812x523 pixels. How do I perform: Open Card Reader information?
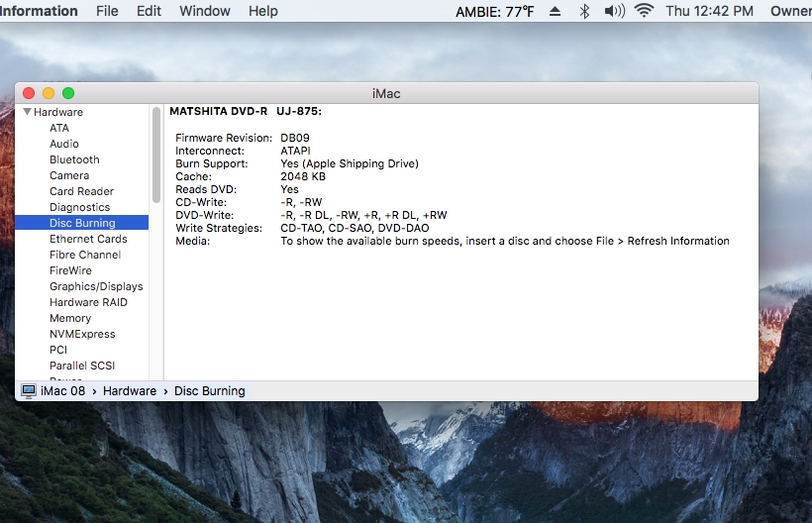coord(81,191)
